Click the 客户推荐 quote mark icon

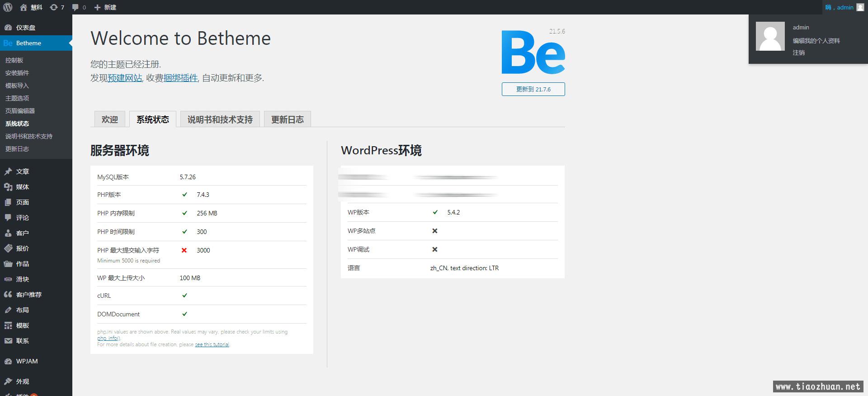pos(8,295)
